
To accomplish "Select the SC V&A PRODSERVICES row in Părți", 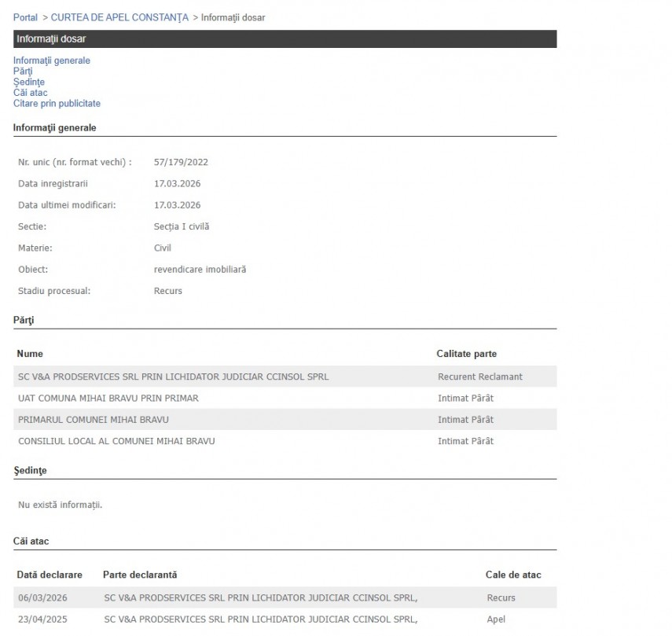I will click(173, 377).
